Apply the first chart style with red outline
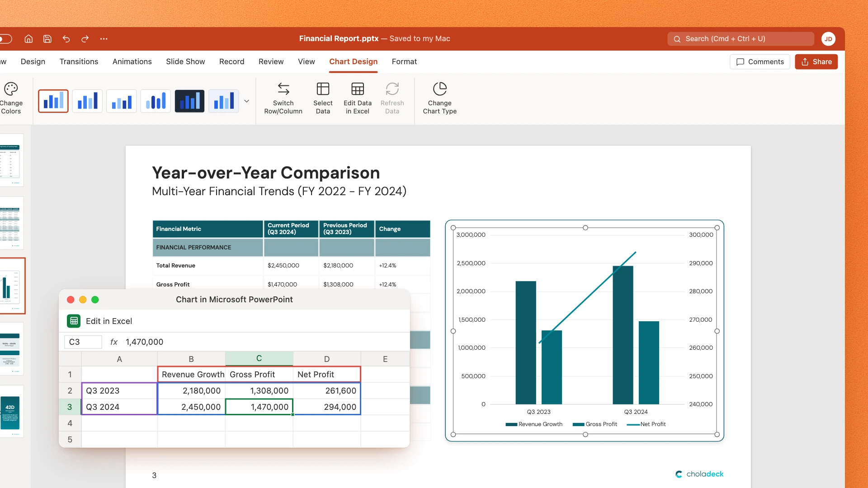The image size is (868, 488). click(53, 101)
